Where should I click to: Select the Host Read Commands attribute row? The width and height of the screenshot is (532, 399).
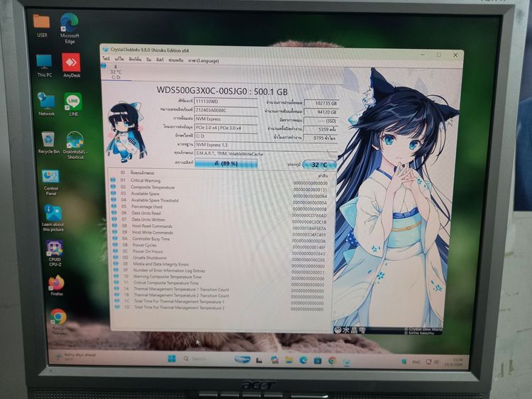tap(219, 226)
